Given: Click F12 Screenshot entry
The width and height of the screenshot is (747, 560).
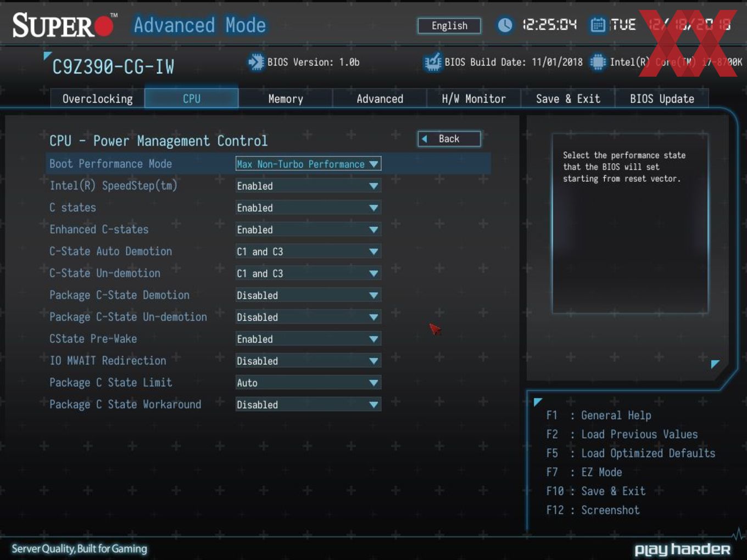Looking at the screenshot, I should point(593,510).
